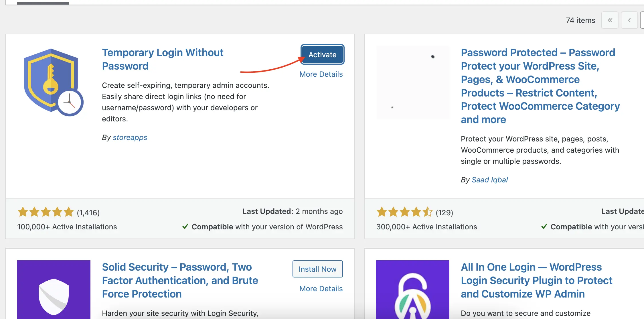The height and width of the screenshot is (319, 644).
Task: Click the first-page double chevron pagination control
Action: pos(610,20)
